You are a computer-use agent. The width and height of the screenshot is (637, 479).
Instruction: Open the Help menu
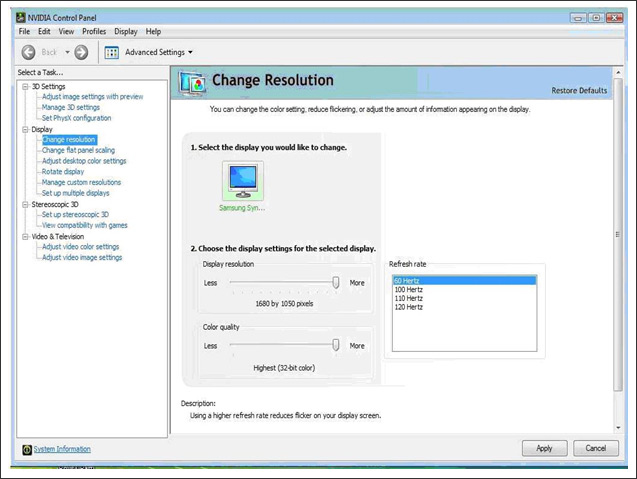tap(153, 31)
